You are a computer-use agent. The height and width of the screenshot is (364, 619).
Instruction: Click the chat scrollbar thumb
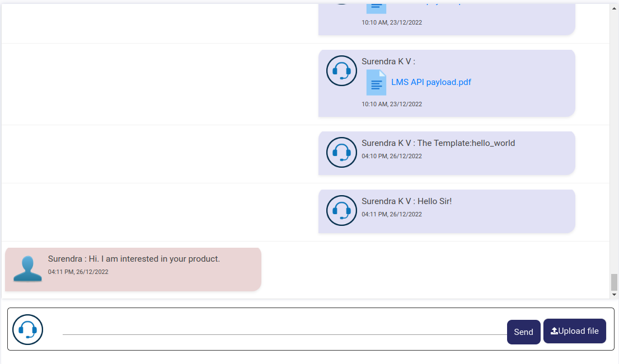pyautogui.click(x=614, y=282)
